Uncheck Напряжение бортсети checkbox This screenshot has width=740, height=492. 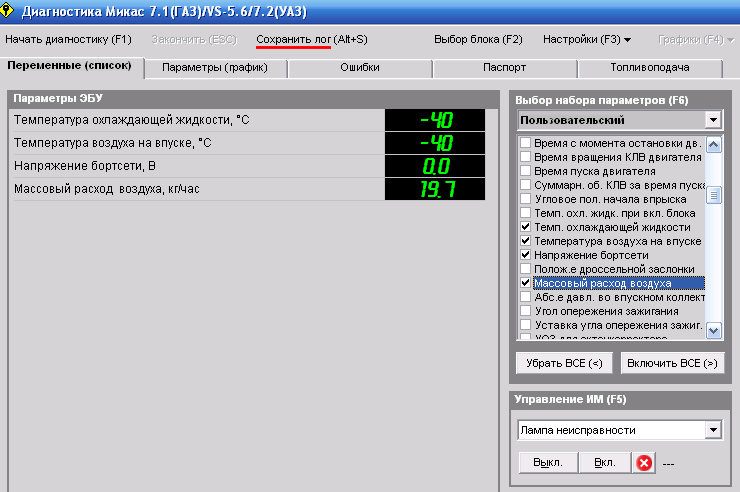[526, 256]
